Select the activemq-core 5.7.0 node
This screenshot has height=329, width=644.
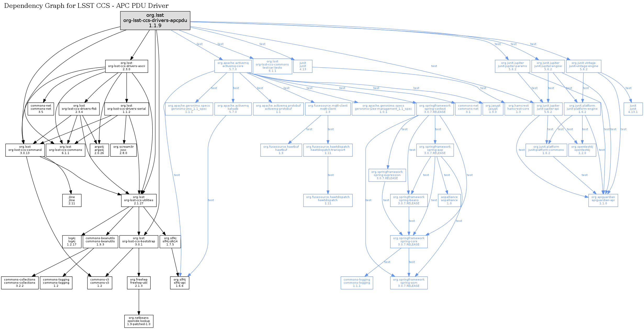233,66
